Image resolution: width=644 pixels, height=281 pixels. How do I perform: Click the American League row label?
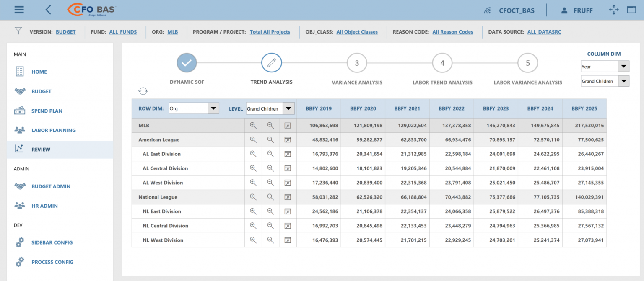tap(159, 140)
